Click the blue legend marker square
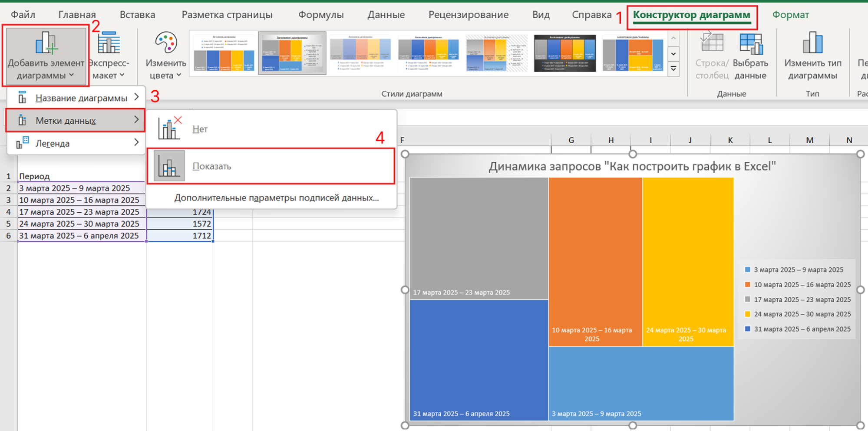The height and width of the screenshot is (431, 868). click(x=747, y=269)
